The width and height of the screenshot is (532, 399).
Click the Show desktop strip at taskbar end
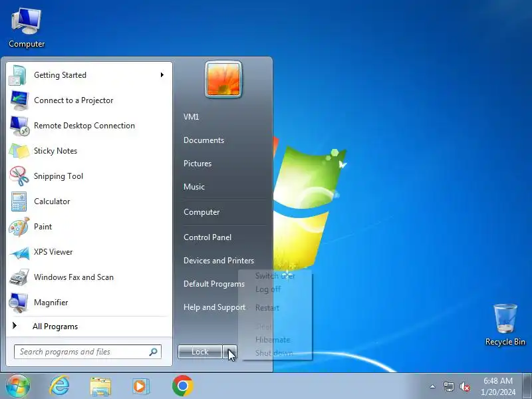click(x=527, y=386)
